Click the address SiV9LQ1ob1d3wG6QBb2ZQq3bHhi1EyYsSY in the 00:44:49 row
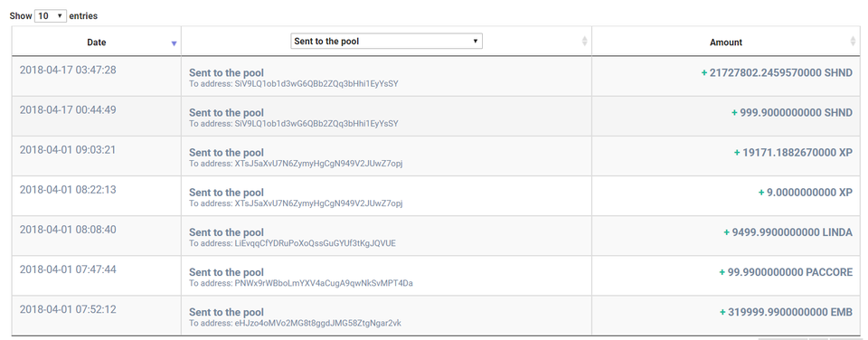868x340 pixels. (316, 124)
